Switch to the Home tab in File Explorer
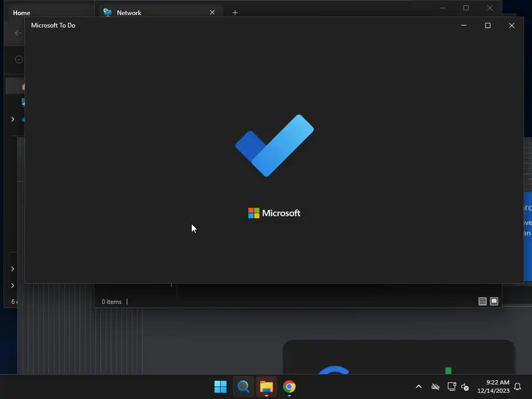 (22, 13)
